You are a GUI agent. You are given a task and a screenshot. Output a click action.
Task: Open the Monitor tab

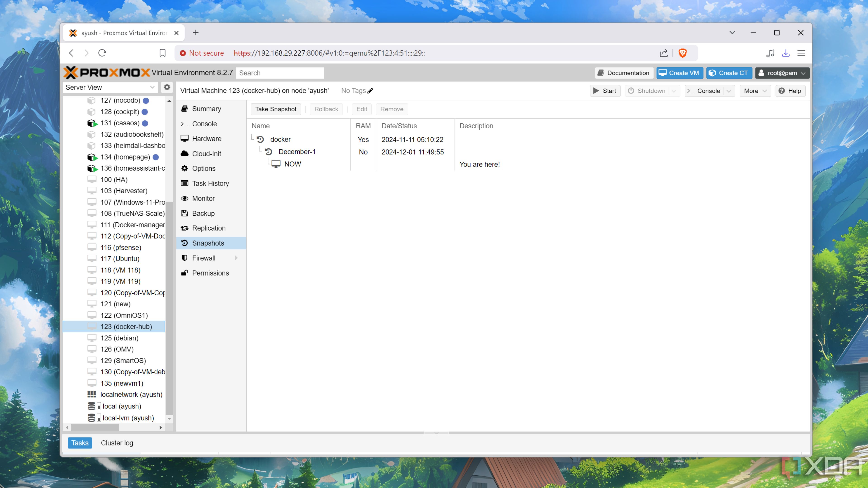click(211, 198)
